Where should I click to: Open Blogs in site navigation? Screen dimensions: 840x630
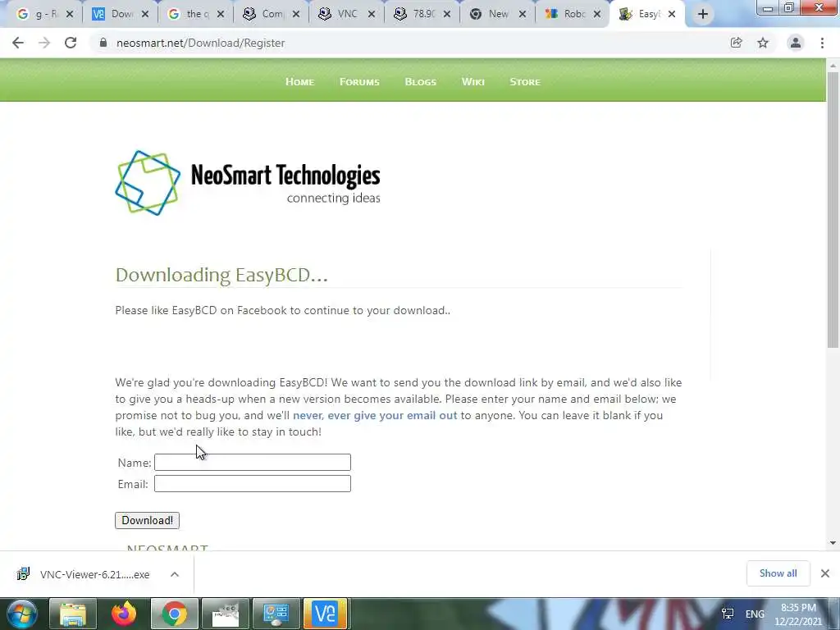point(421,82)
